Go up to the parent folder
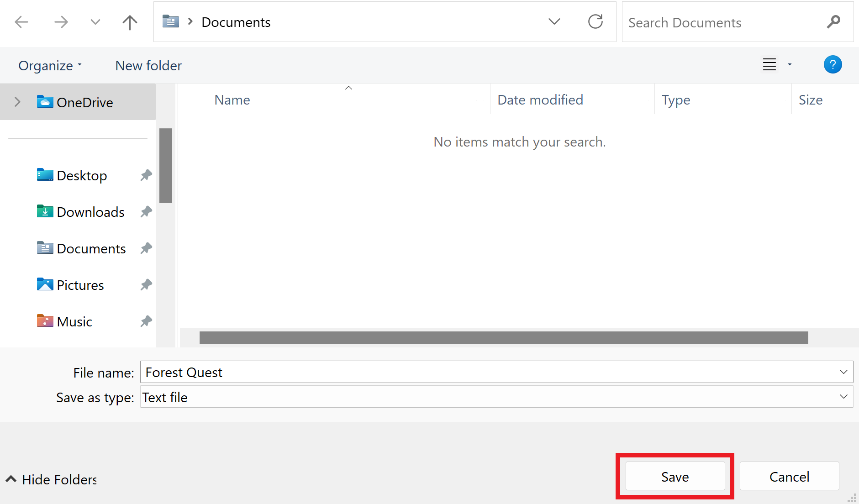The height and width of the screenshot is (504, 859). click(130, 21)
